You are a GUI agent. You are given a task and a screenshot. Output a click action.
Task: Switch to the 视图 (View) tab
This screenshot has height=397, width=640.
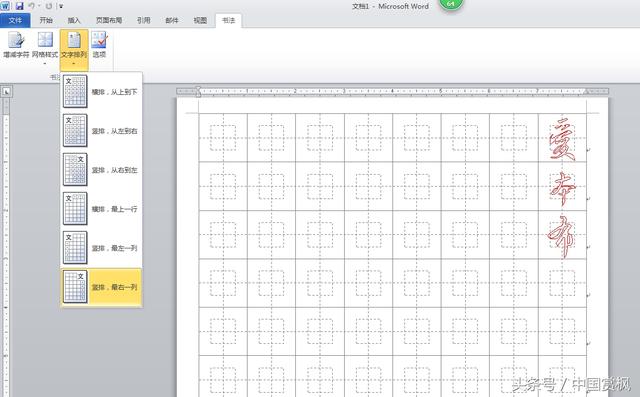pyautogui.click(x=200, y=20)
